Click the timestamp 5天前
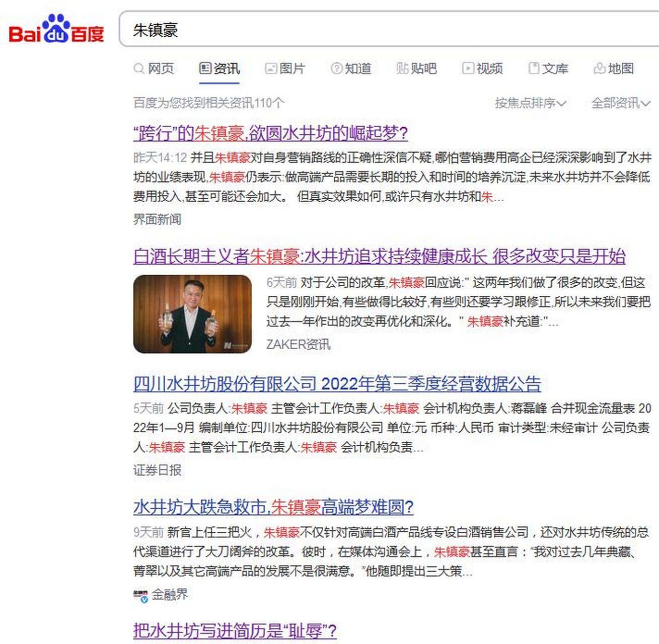The width and height of the screenshot is (659, 644). pos(149,409)
